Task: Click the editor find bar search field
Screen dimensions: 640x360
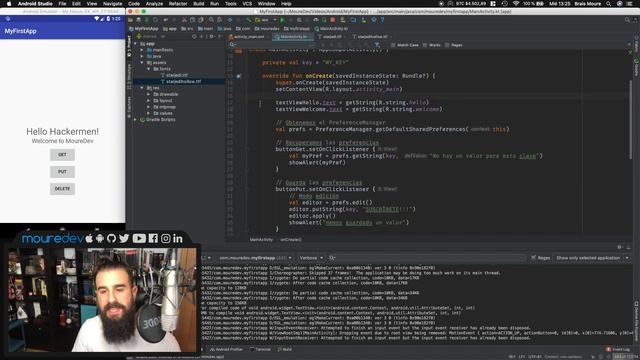Action: pos(273,45)
